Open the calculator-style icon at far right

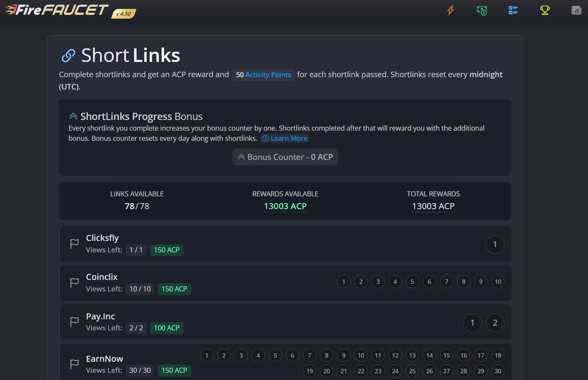point(576,10)
